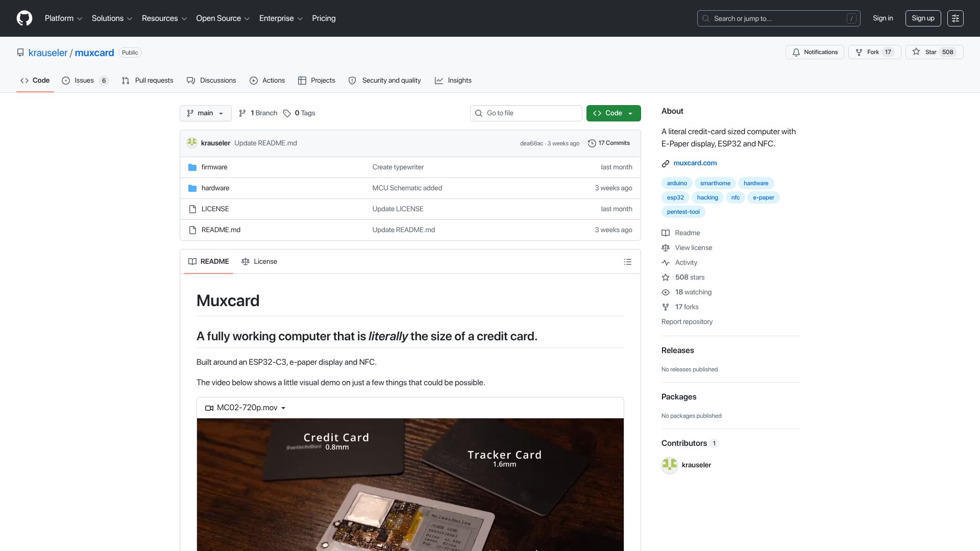Open krauseler contributor profile
Screen dimensions: 980x551
[696, 465]
